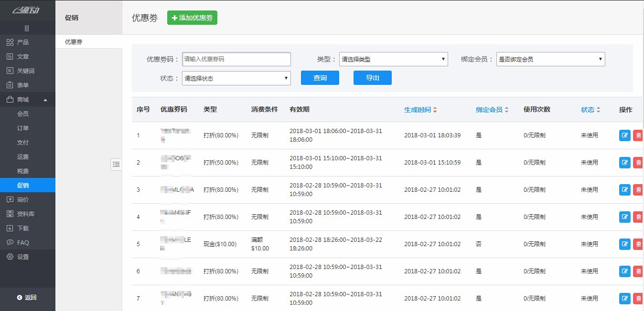Open the 状态 filter dropdown
Image resolution: width=644 pixels, height=311 pixels.
click(236, 78)
